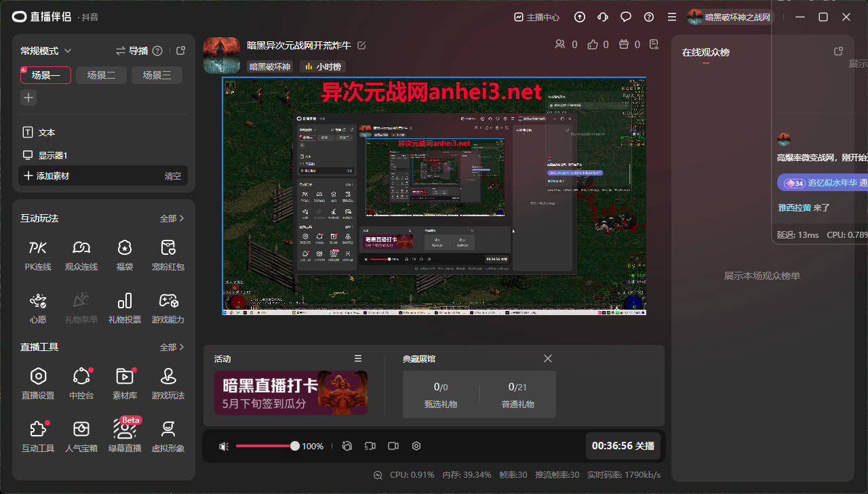This screenshot has height=494, width=868.
Task: Click the camera recording icon in bottom bar
Action: pos(393,446)
